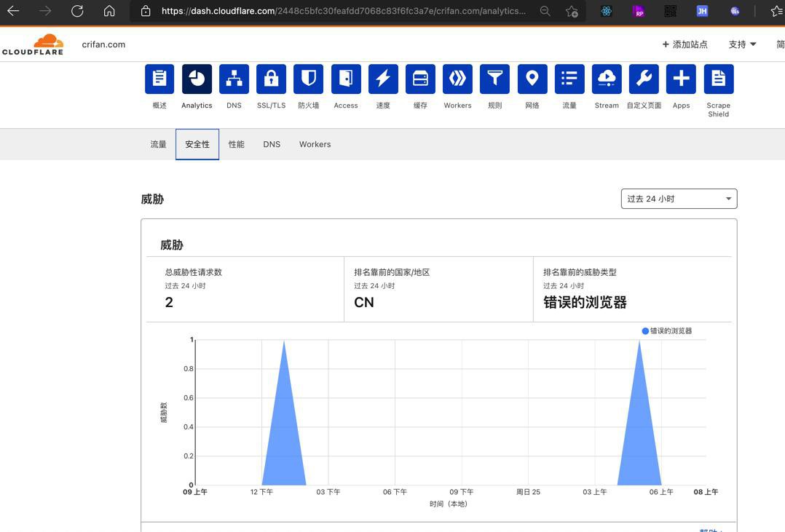The image size is (785, 532).
Task: Switch to the Workers analytics tab
Action: point(315,144)
